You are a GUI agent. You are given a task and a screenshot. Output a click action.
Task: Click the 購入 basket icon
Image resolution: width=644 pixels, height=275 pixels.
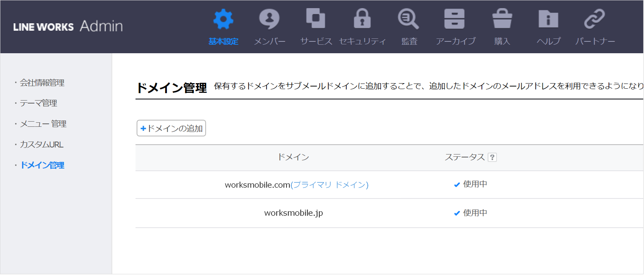502,19
